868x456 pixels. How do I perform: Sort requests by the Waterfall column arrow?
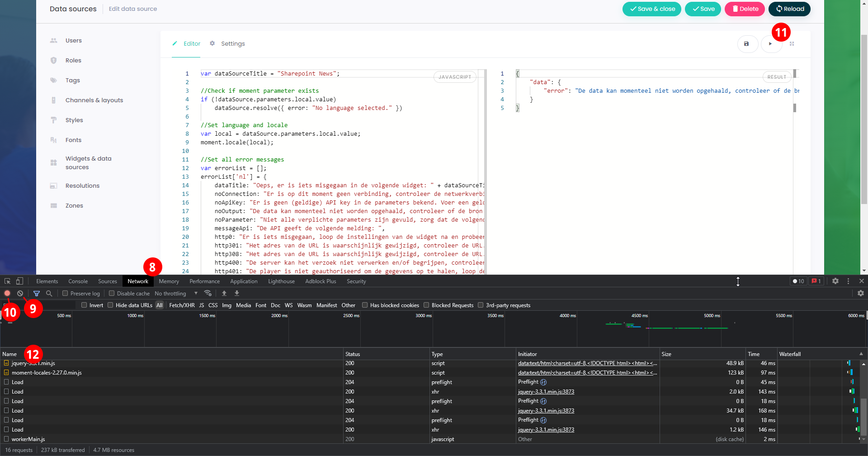[861, 354]
